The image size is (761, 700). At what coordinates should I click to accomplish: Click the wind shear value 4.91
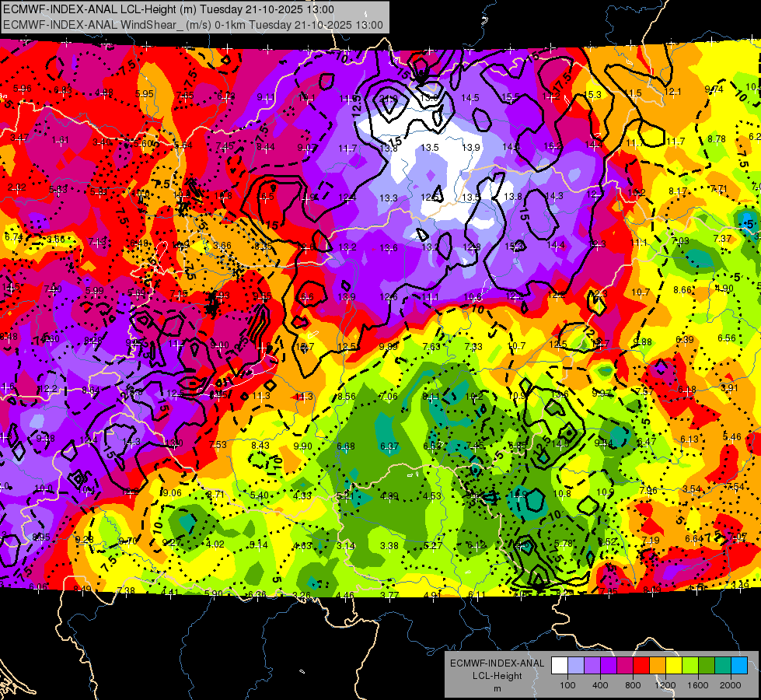(433, 595)
